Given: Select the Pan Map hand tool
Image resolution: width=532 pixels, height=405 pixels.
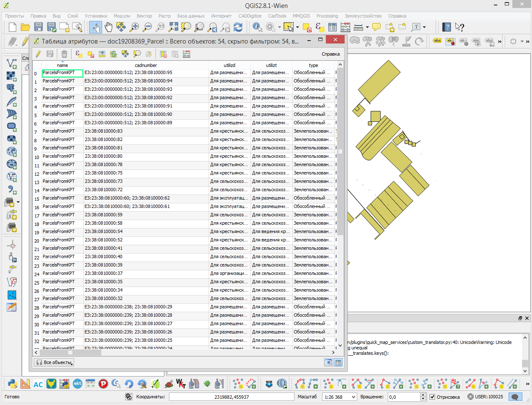Looking at the screenshot, I should (109, 28).
